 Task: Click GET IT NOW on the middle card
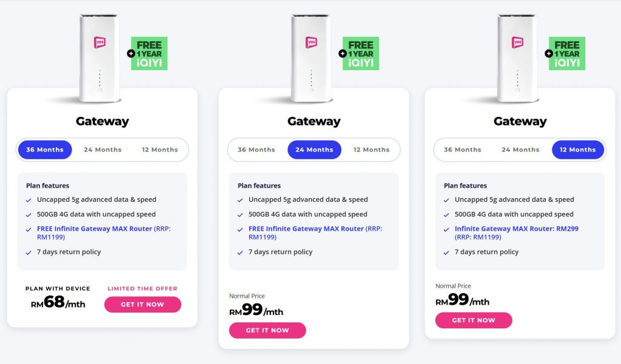267,330
